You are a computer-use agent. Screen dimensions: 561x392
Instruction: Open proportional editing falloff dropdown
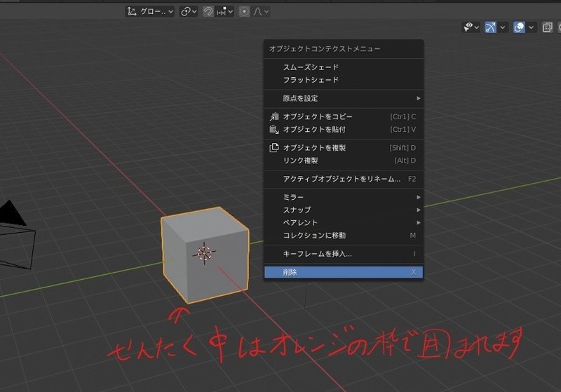[261, 11]
